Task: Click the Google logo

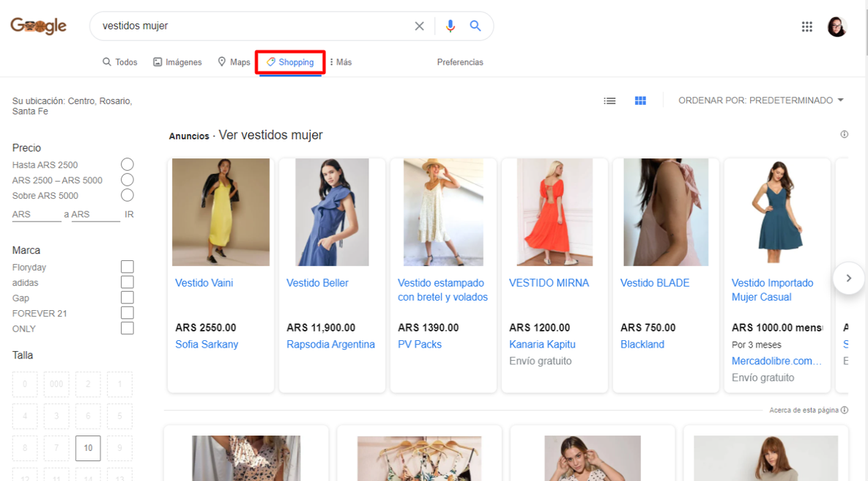Action: pos(38,26)
